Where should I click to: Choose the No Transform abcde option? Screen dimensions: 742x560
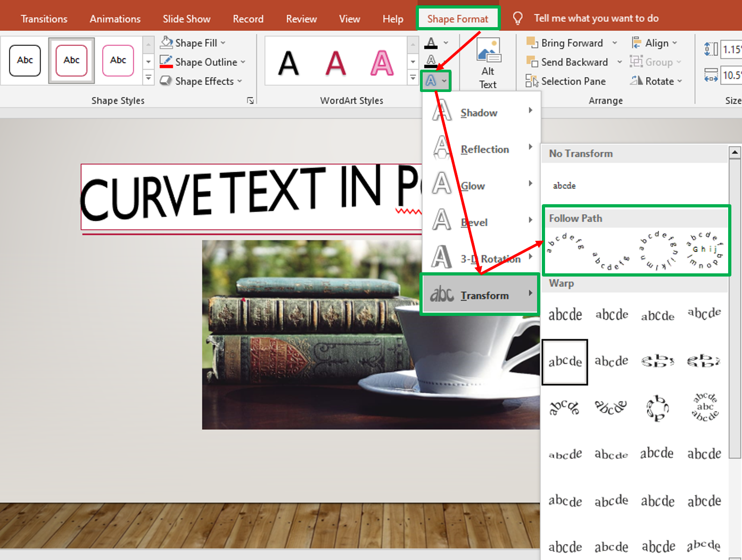click(564, 185)
